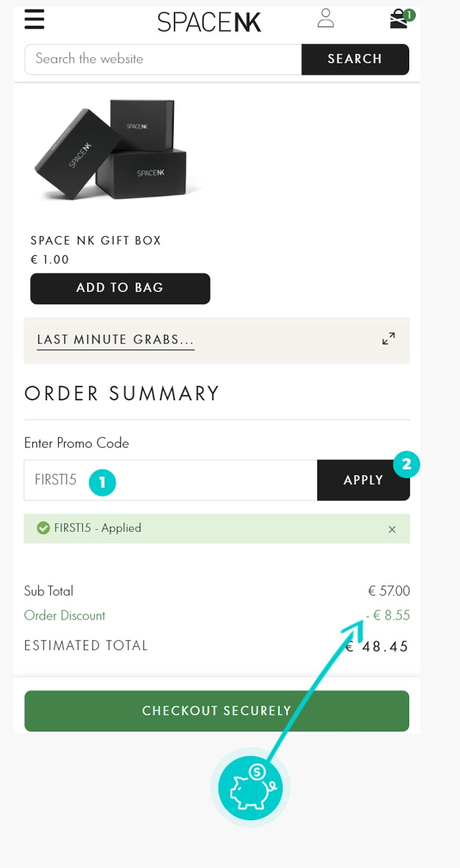Add the Space NK Gift Box to bag
Viewport: 460px width, 868px height.
(x=120, y=288)
